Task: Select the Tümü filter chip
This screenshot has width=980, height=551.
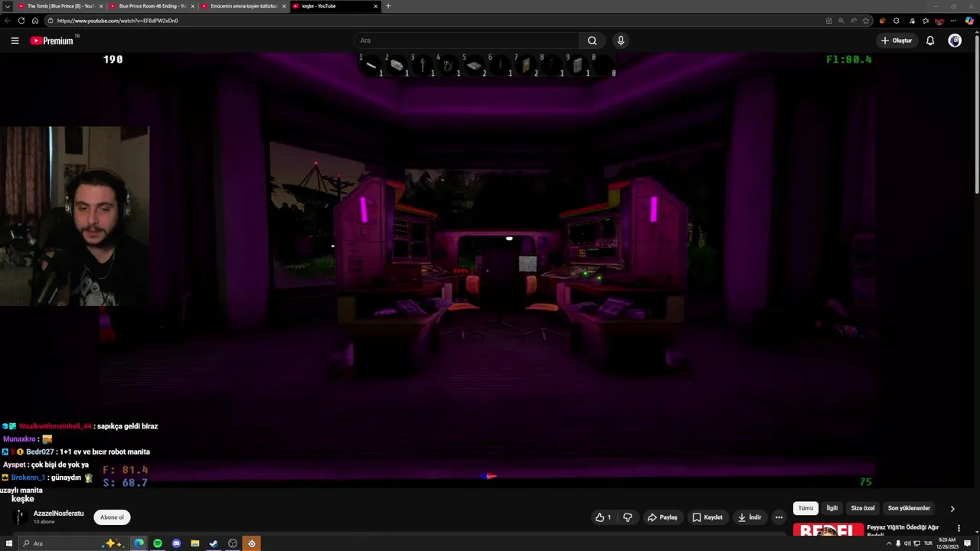Action: 805,508
